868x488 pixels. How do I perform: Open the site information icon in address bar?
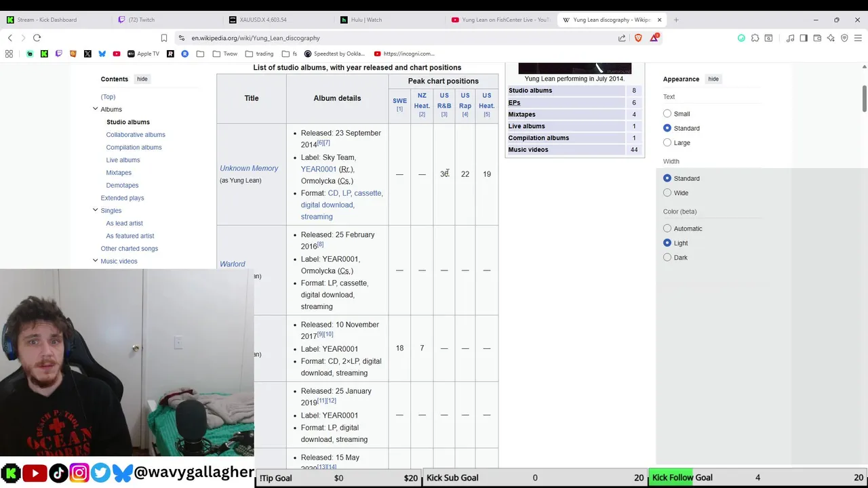tap(181, 38)
